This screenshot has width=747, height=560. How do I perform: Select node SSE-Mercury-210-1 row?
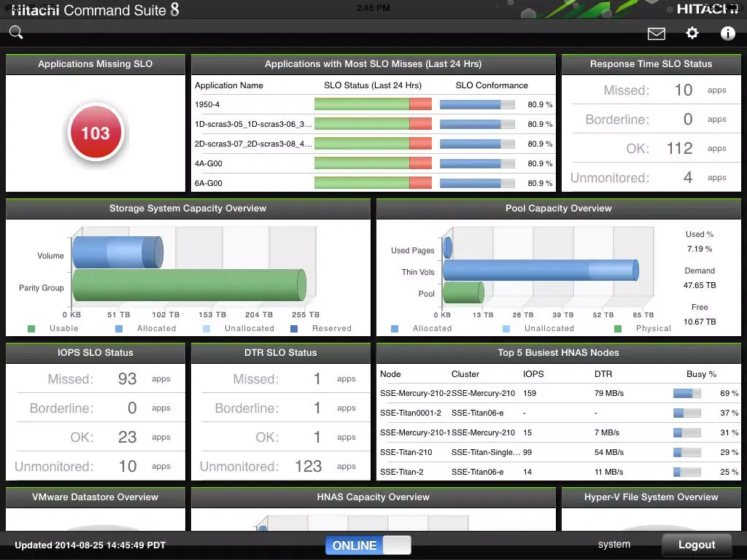pos(558,432)
